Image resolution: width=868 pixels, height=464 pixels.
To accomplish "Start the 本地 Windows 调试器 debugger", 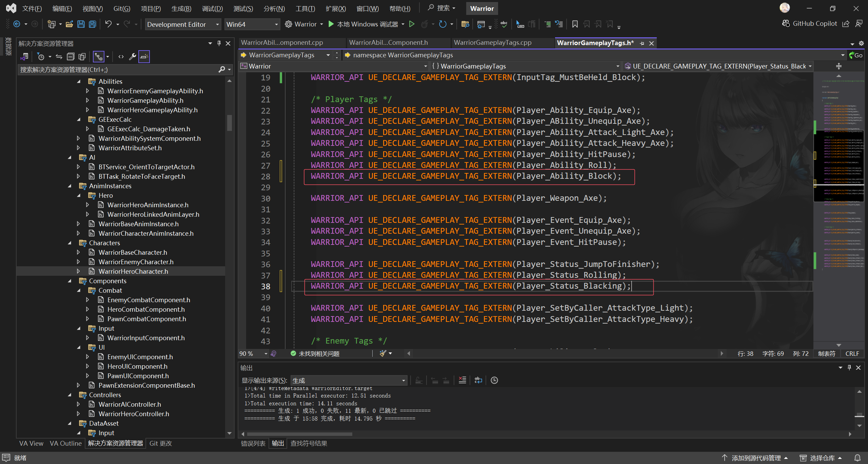I will pyautogui.click(x=363, y=24).
